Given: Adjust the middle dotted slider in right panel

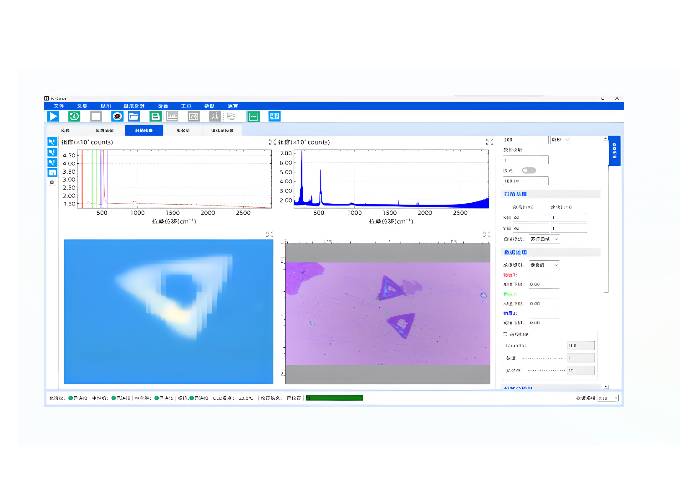Looking at the screenshot, I should pos(542,358).
